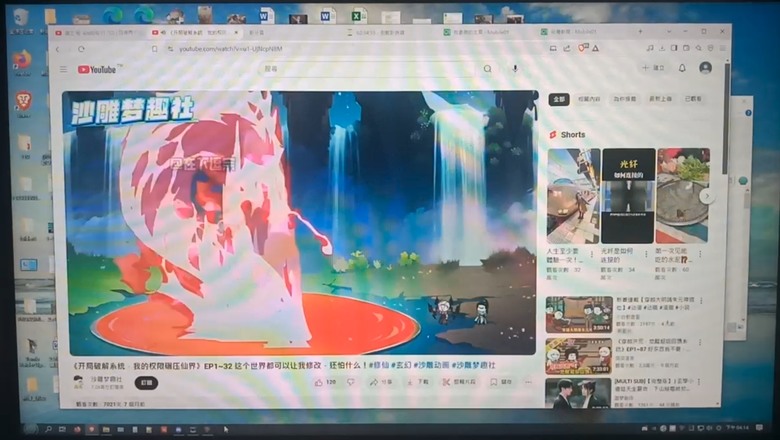780x440 pixels.
Task: Click the #修仙 hashtag in title
Action: [x=379, y=365]
